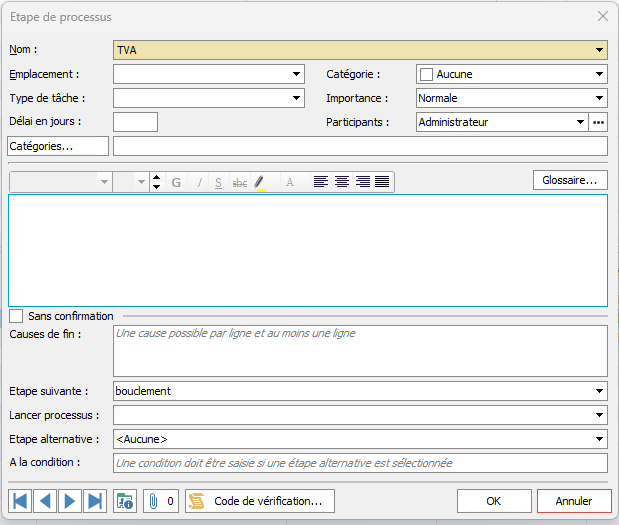The width and height of the screenshot is (619, 525).
Task: Open Code de vérification...
Action: [260, 501]
